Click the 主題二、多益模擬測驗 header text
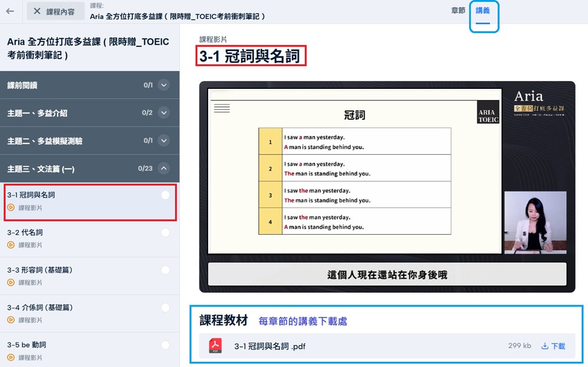Image resolution: width=588 pixels, height=367 pixels. pos(45,141)
